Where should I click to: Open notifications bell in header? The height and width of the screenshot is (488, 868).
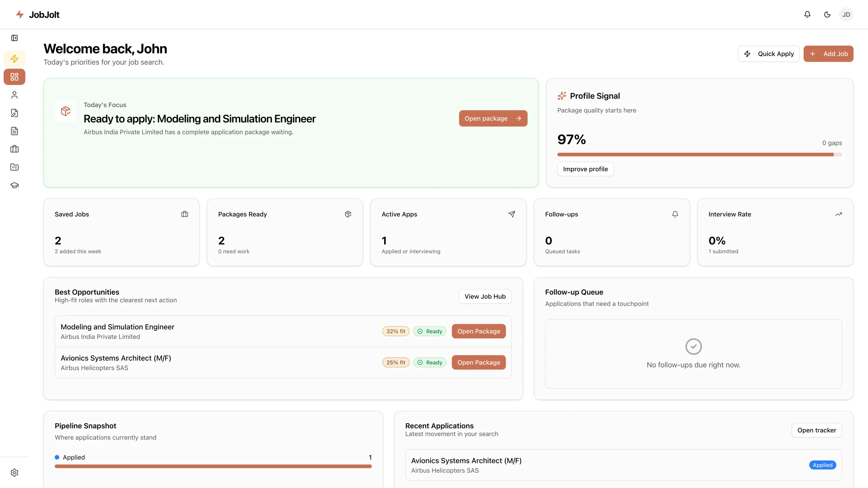click(x=807, y=14)
